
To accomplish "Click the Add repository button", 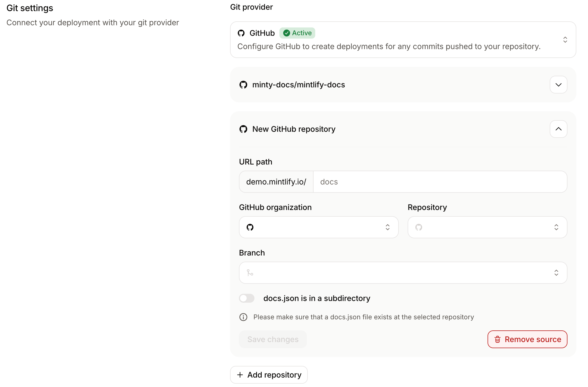I will pyautogui.click(x=269, y=375).
